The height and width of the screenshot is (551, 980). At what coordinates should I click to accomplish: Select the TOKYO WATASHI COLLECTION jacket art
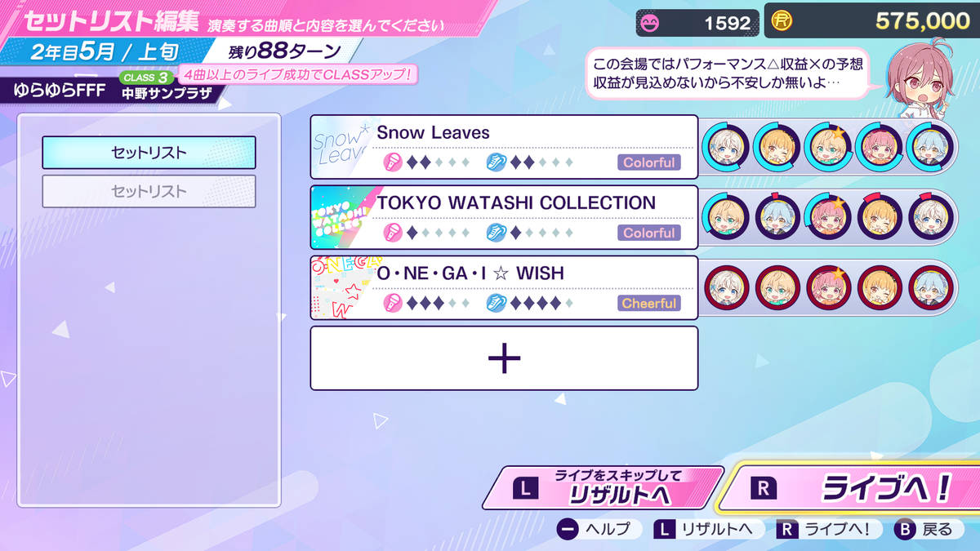(x=343, y=217)
